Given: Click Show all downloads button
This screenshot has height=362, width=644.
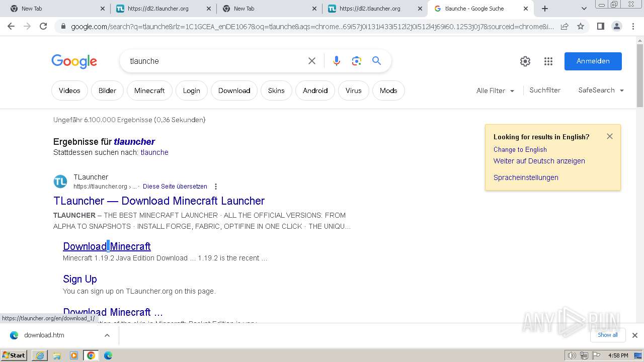Looking at the screenshot, I should [x=608, y=335].
